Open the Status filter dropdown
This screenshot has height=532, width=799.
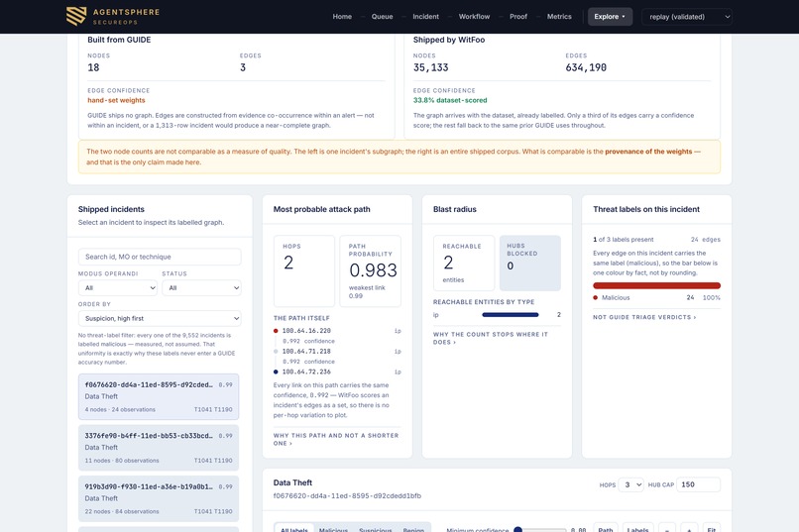[201, 287]
